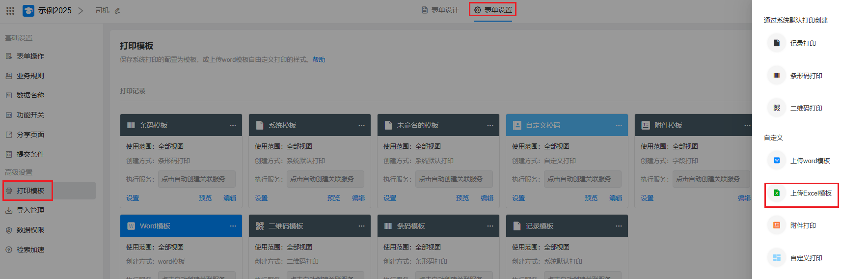
Task: Choose 二维码打印 QR code icon
Action: [x=777, y=108]
